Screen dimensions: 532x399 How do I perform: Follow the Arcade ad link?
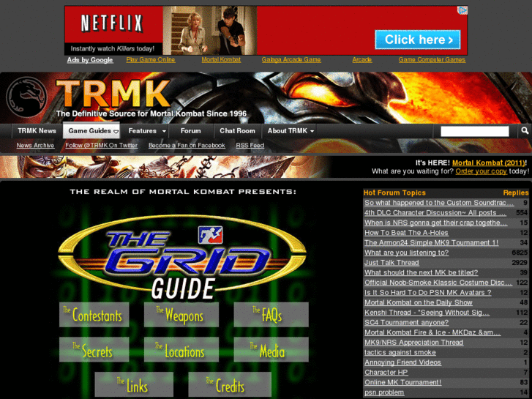tap(362, 59)
